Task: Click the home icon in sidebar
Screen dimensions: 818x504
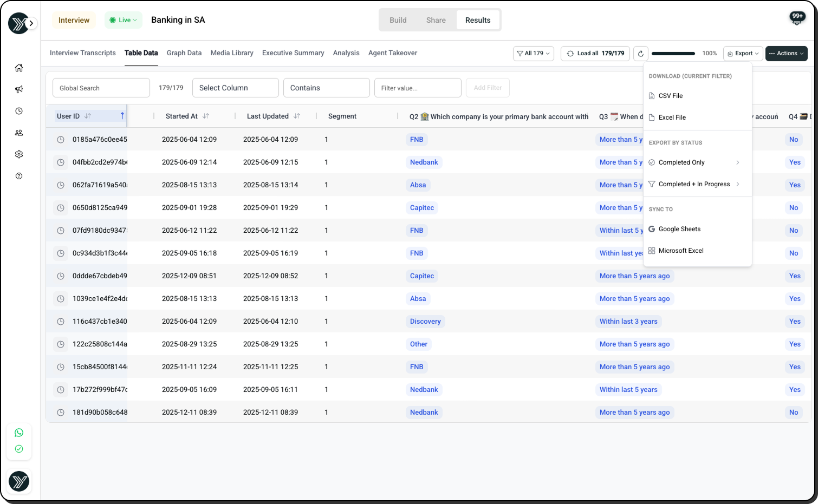Action: [19, 68]
